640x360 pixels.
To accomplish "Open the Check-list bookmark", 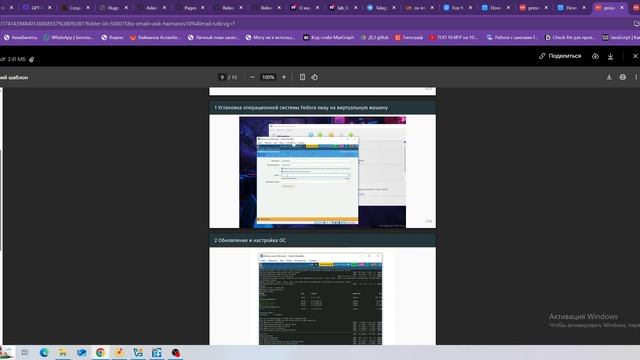I will pos(570,38).
